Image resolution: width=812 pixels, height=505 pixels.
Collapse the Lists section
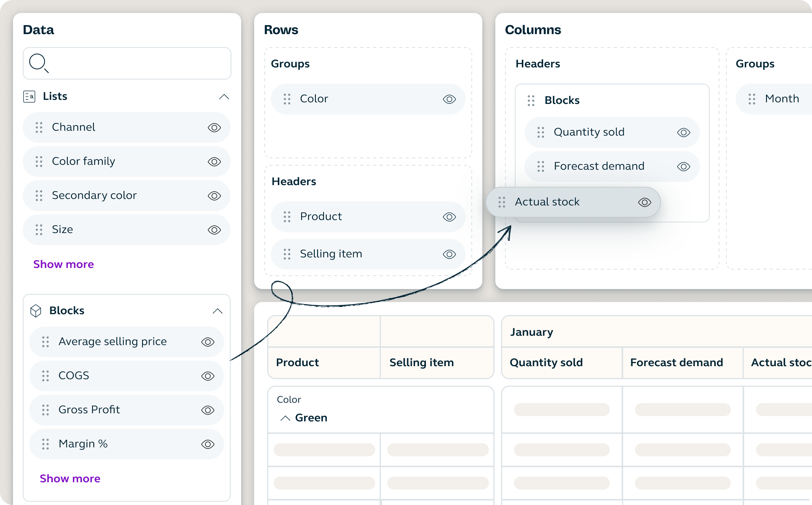pyautogui.click(x=224, y=97)
